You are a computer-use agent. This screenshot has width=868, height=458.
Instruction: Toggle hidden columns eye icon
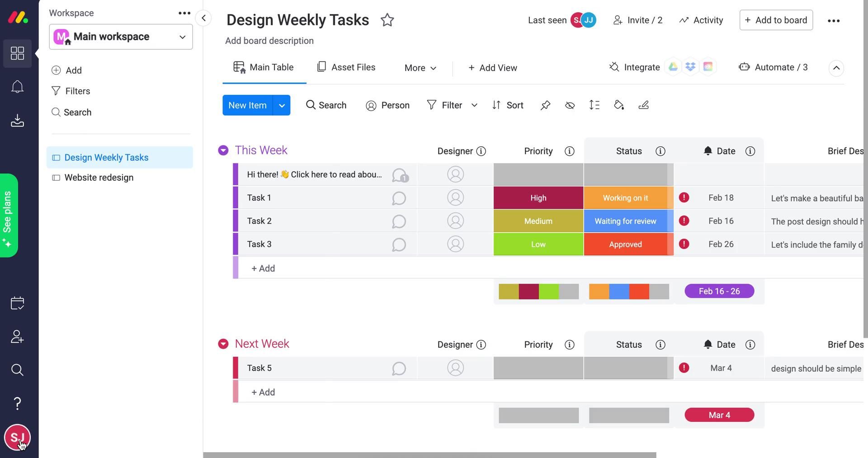(x=570, y=105)
